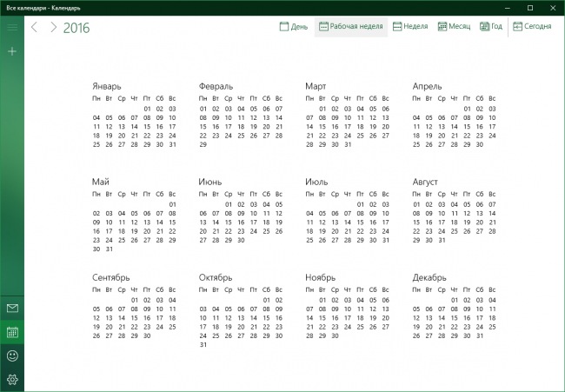Maximize the Календарь window
Screen dimensions: 565x392
(530, 8)
